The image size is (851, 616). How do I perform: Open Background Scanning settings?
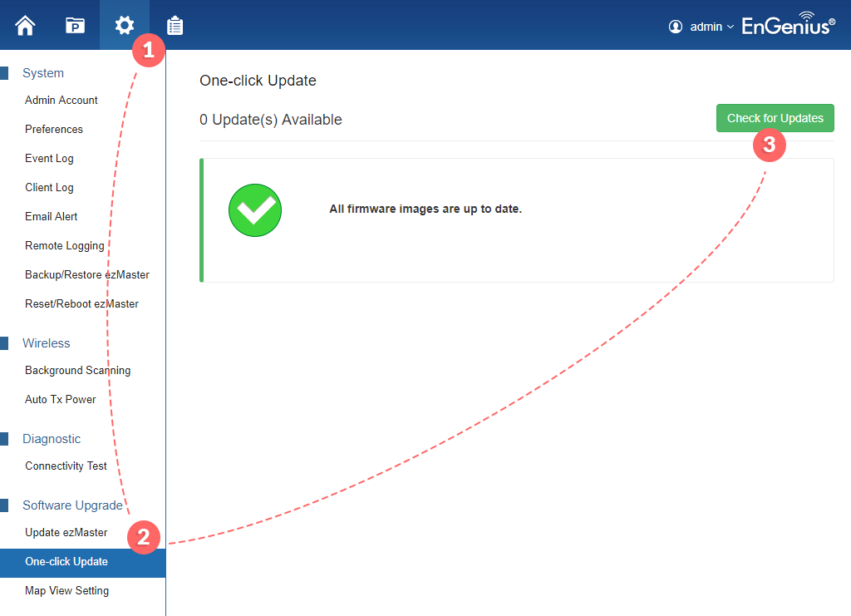tap(77, 370)
